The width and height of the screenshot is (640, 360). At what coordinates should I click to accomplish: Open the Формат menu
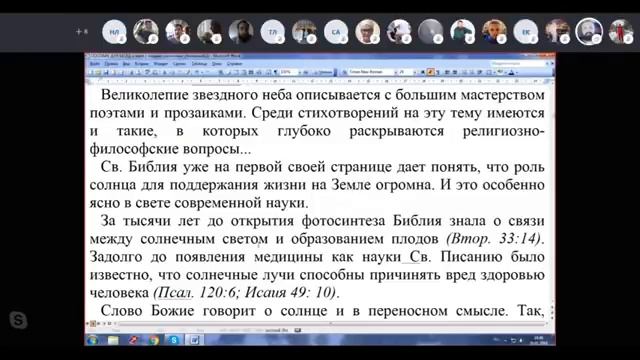pyautogui.click(x=160, y=64)
